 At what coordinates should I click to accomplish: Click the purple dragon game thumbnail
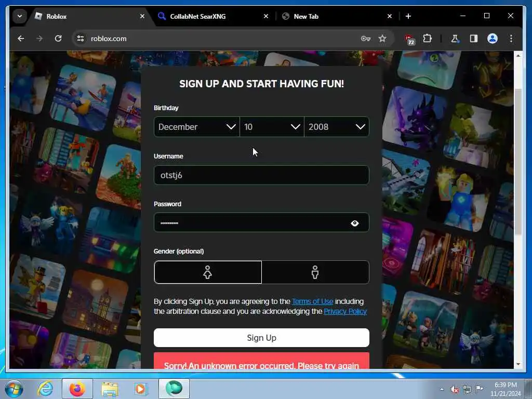tap(416, 119)
